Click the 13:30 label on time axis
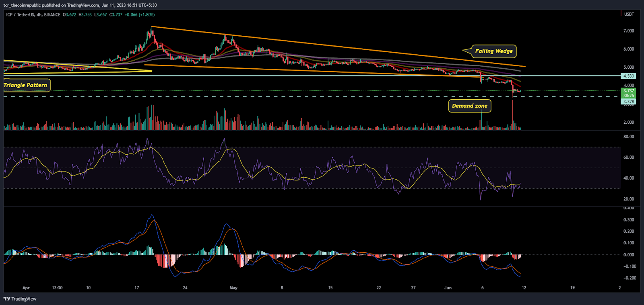 [57, 288]
